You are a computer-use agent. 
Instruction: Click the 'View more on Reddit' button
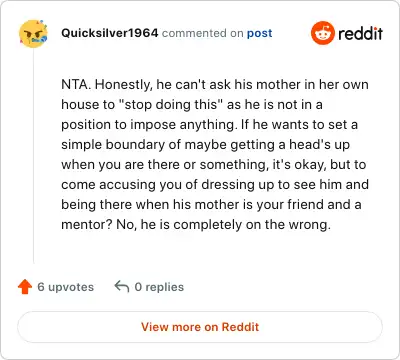pos(200,327)
